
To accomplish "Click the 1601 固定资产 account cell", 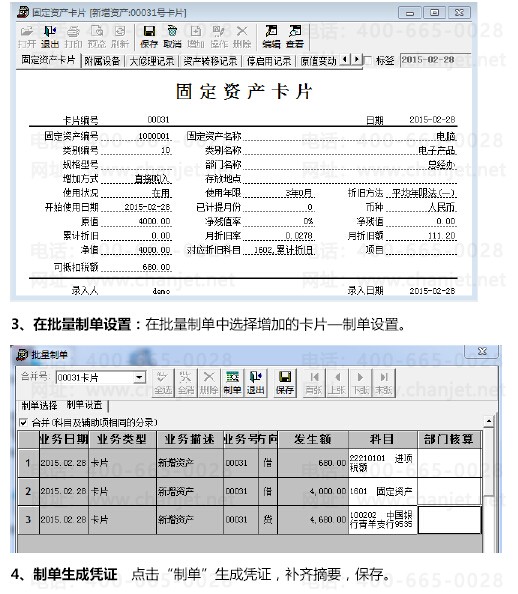I will [383, 491].
